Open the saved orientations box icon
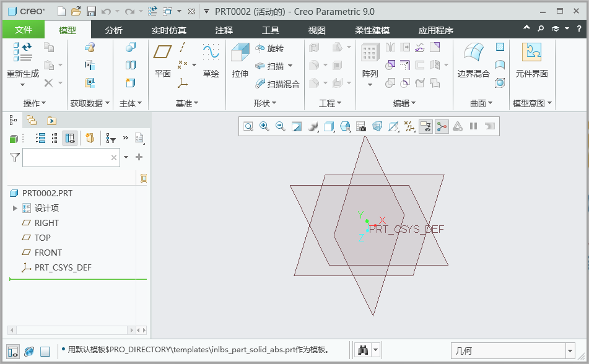589x364 pixels. [x=329, y=126]
